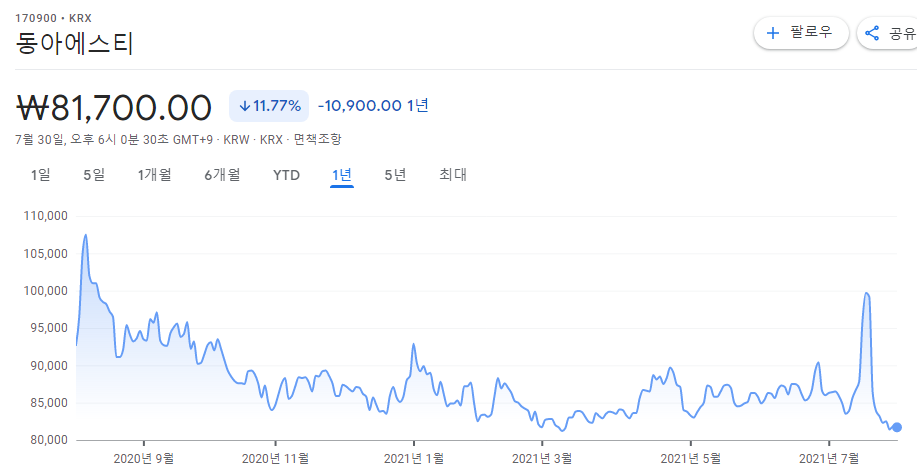
Task: Show the 최대 maximum range tab
Action: [453, 175]
